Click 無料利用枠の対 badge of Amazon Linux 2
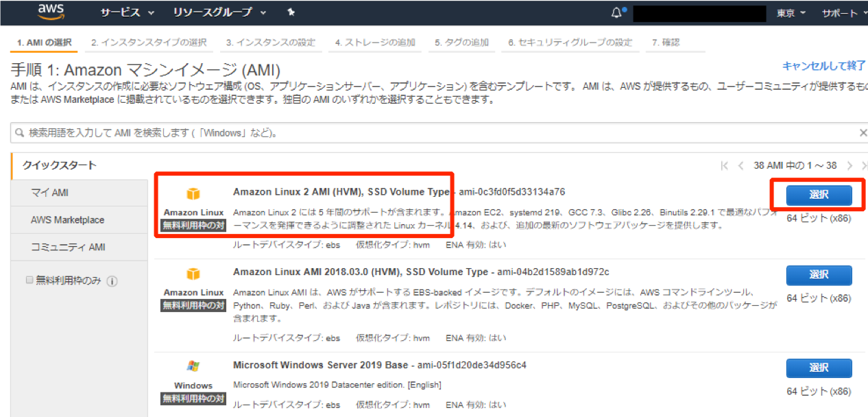 point(194,225)
